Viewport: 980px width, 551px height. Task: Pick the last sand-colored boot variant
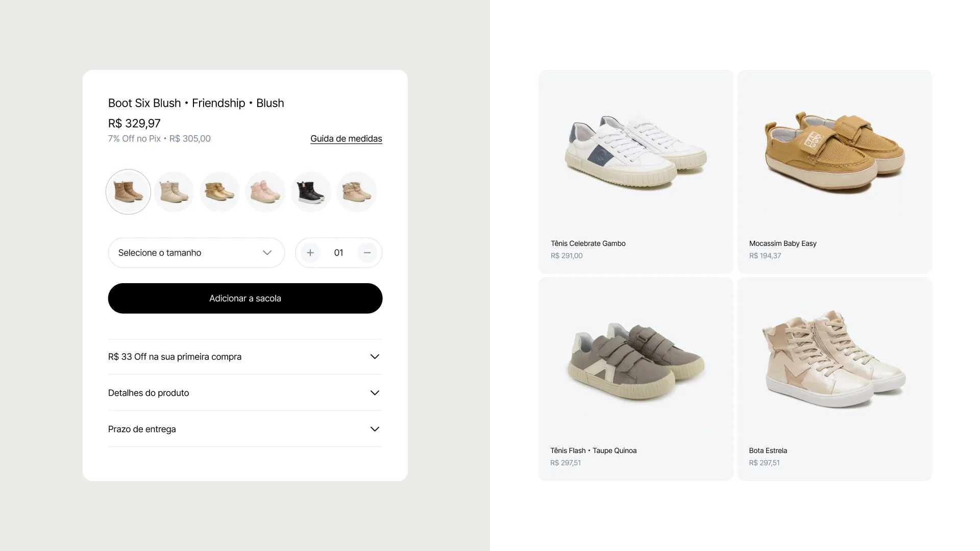pyautogui.click(x=356, y=192)
